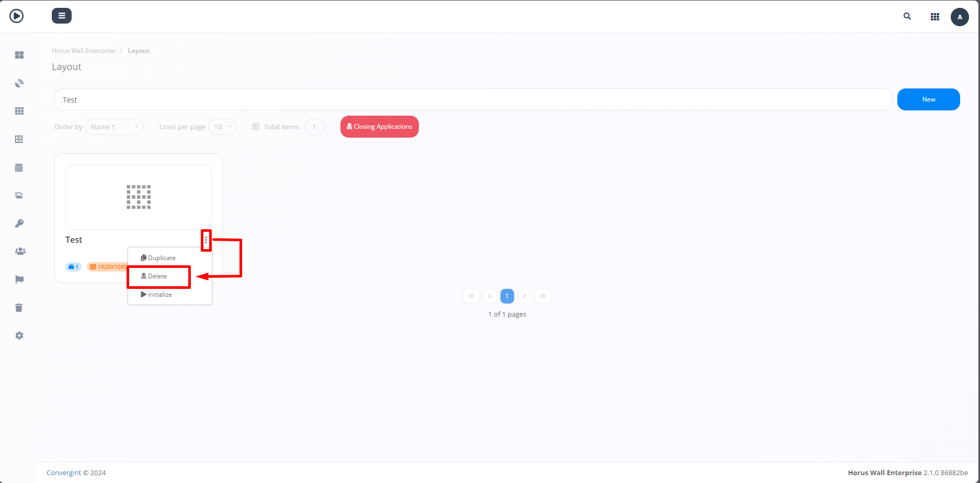The width and height of the screenshot is (980, 483).
Task: Open the trash bin icon in sidebar
Action: (x=19, y=308)
